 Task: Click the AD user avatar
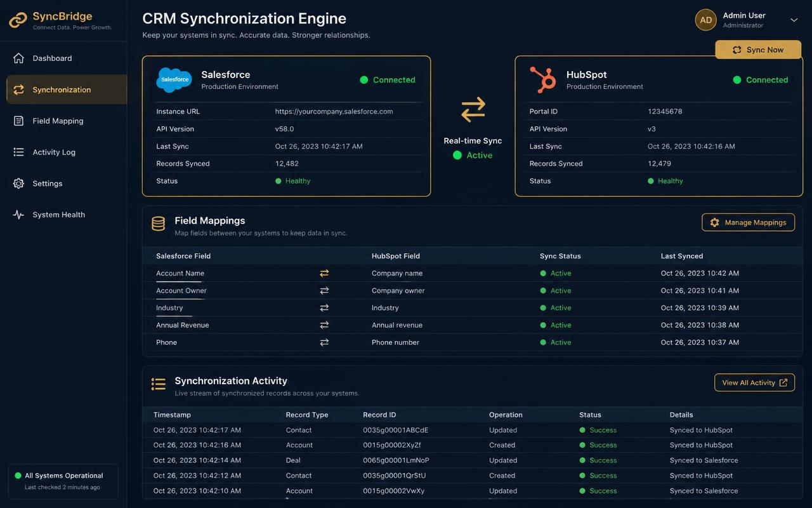706,20
